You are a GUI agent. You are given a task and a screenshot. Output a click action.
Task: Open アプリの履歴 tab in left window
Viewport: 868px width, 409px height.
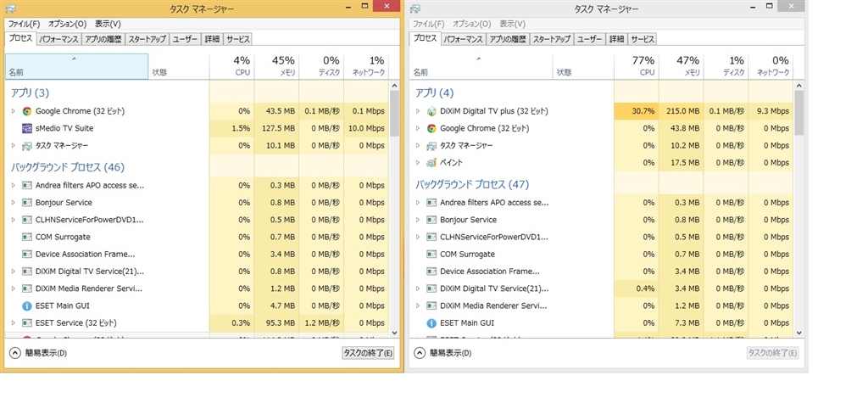click(x=103, y=39)
